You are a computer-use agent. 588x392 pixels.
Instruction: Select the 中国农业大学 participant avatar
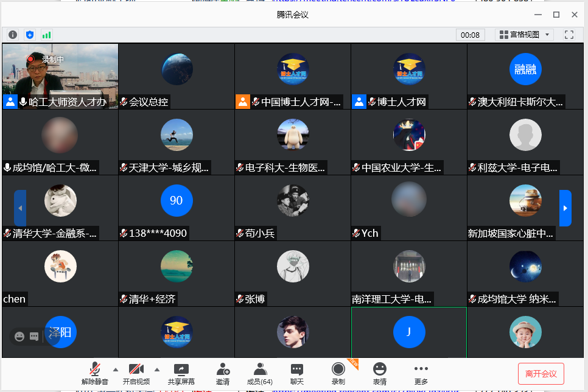click(x=409, y=135)
